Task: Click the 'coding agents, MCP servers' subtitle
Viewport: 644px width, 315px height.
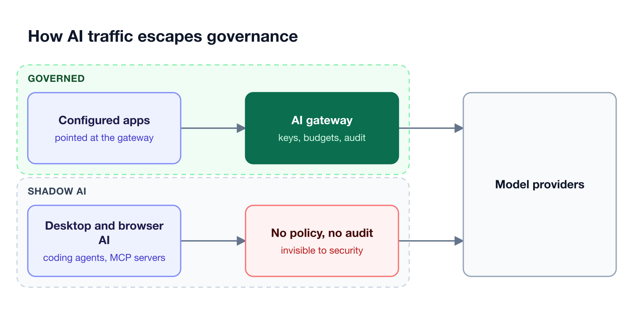Action: (x=104, y=258)
